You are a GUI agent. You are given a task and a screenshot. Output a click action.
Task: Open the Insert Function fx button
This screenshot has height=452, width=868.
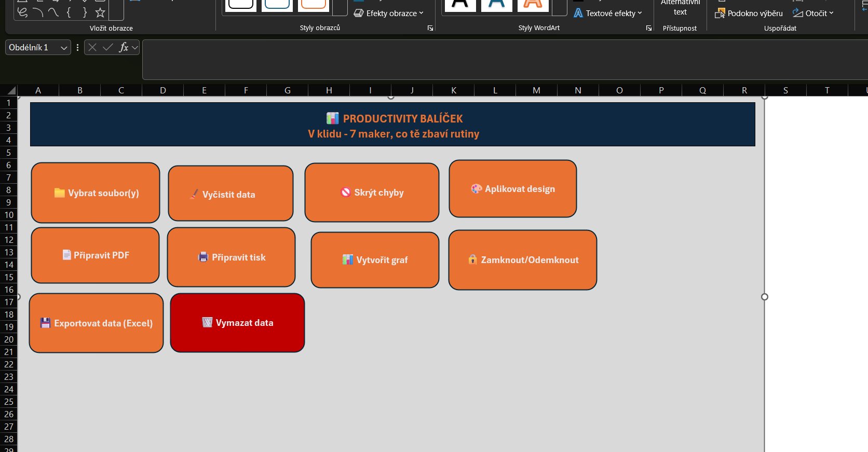point(124,48)
